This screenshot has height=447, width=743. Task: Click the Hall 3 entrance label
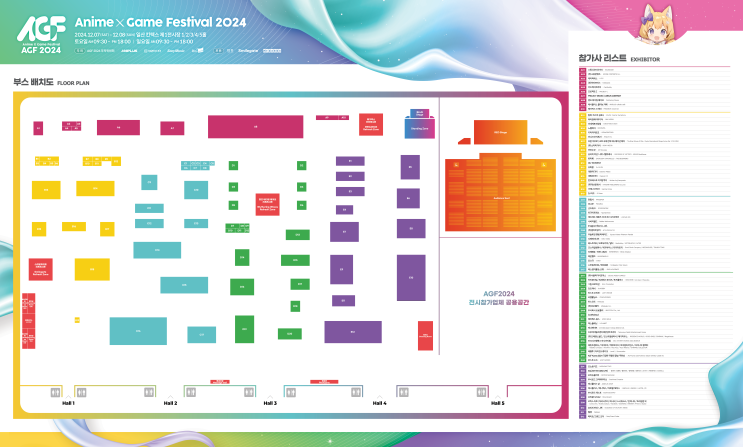click(270, 403)
